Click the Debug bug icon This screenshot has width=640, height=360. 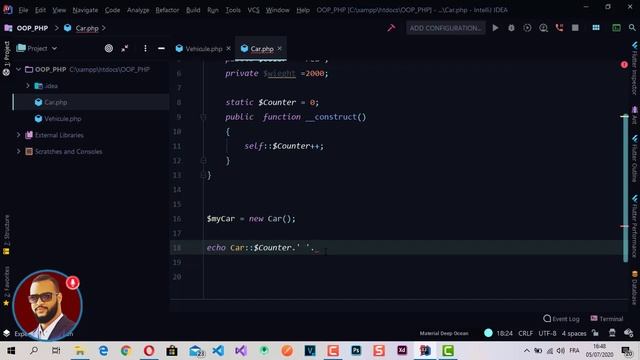(511, 28)
